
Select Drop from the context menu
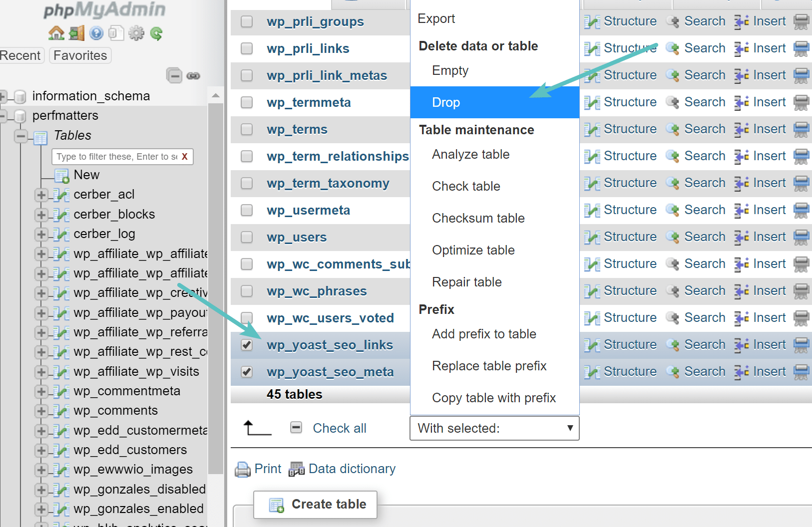pos(446,102)
